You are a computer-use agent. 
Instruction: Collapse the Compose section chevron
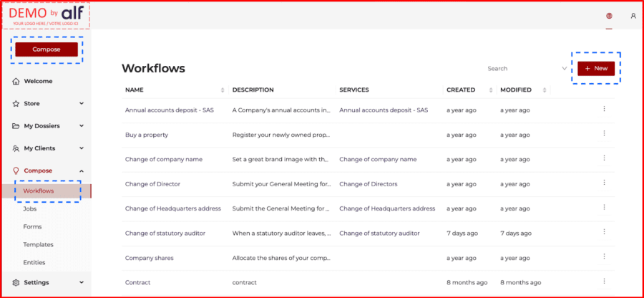tap(82, 170)
